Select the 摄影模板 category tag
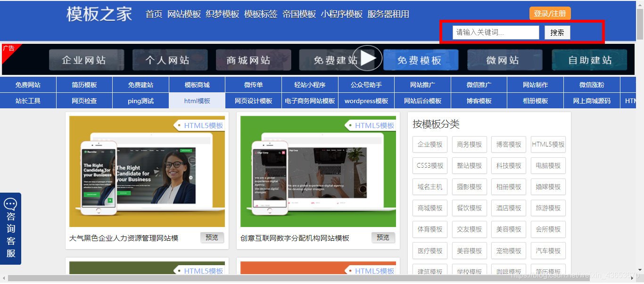This screenshot has height=284, width=644. (470, 187)
